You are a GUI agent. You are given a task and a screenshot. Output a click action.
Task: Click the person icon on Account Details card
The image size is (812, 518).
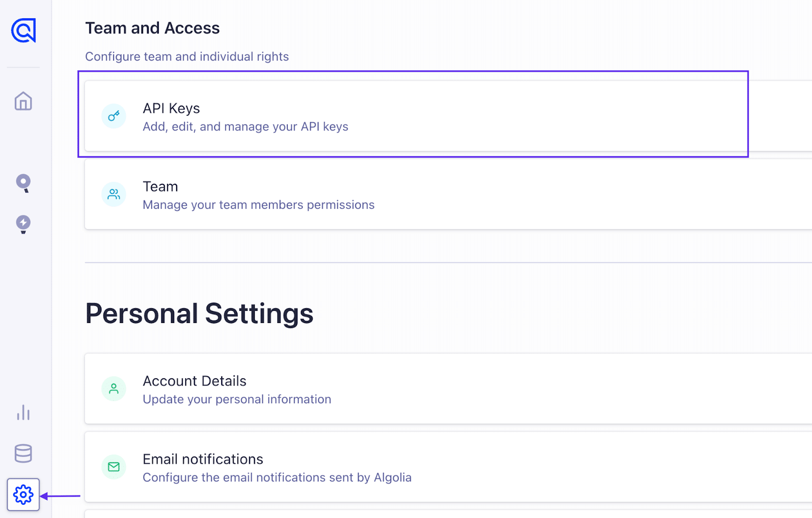[113, 388]
